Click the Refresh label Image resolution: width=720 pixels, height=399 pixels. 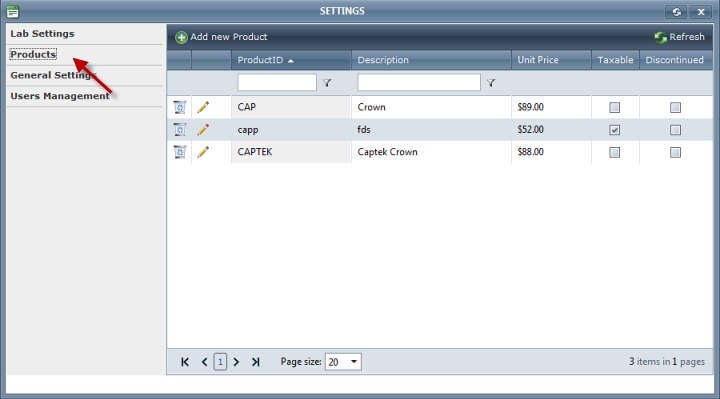pos(686,37)
